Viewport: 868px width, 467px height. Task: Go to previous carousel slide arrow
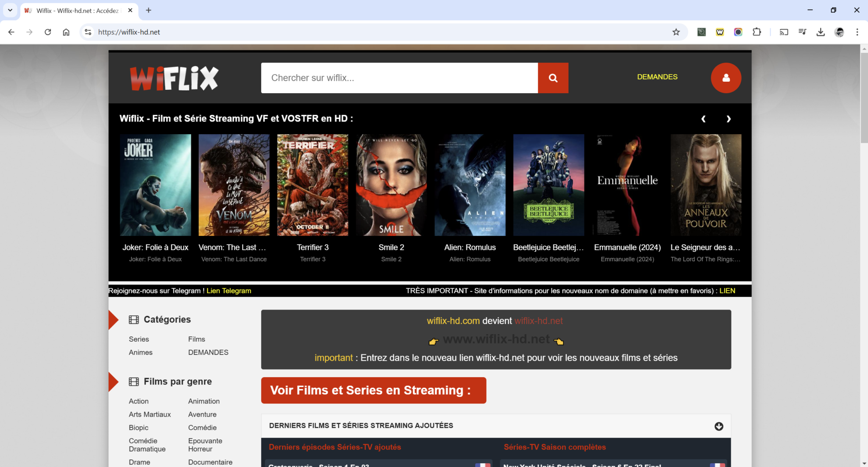(704, 119)
